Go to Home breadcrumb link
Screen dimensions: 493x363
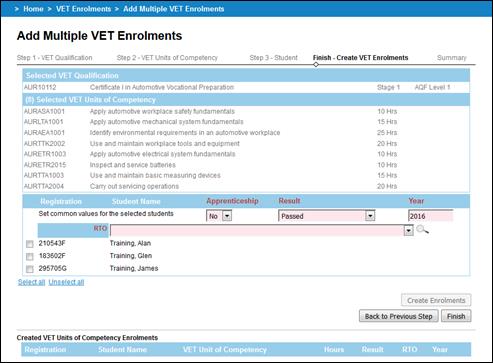[33, 9]
